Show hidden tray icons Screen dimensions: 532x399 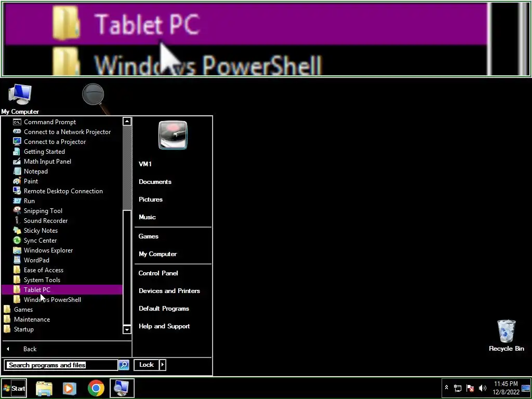click(x=446, y=388)
